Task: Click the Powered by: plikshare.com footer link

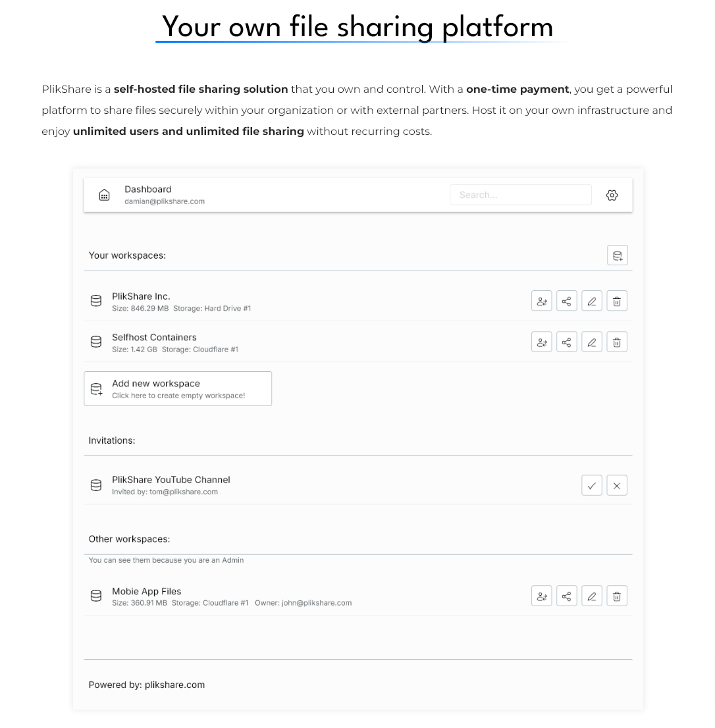Action: [x=147, y=685]
